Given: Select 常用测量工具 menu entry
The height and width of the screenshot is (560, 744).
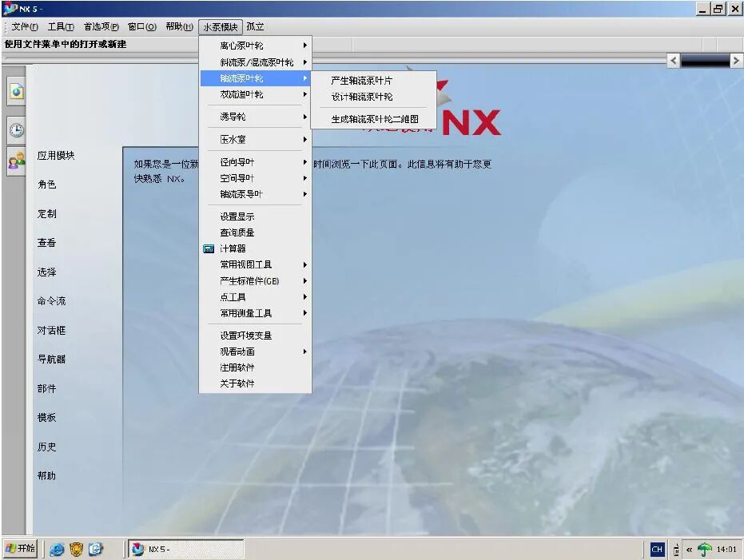Looking at the screenshot, I should (x=255, y=313).
